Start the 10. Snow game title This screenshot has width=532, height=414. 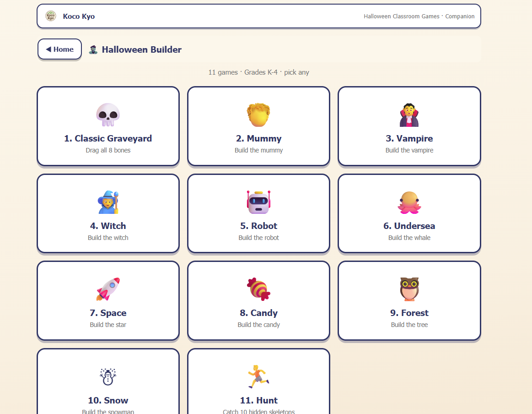click(108, 400)
